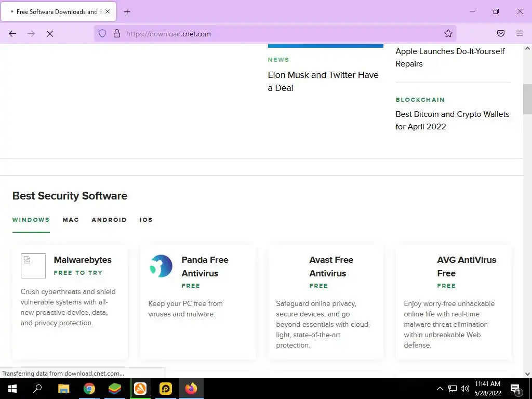View site security via padlock icon
This screenshot has height=399, width=532.
click(x=117, y=33)
